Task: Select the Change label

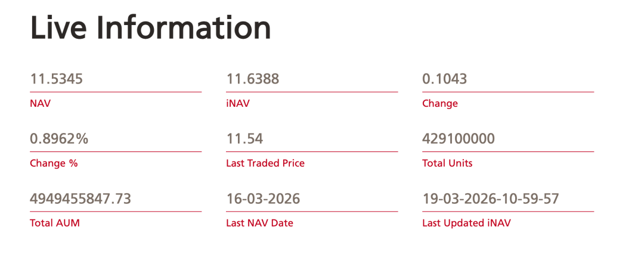Action: pyautogui.click(x=440, y=103)
